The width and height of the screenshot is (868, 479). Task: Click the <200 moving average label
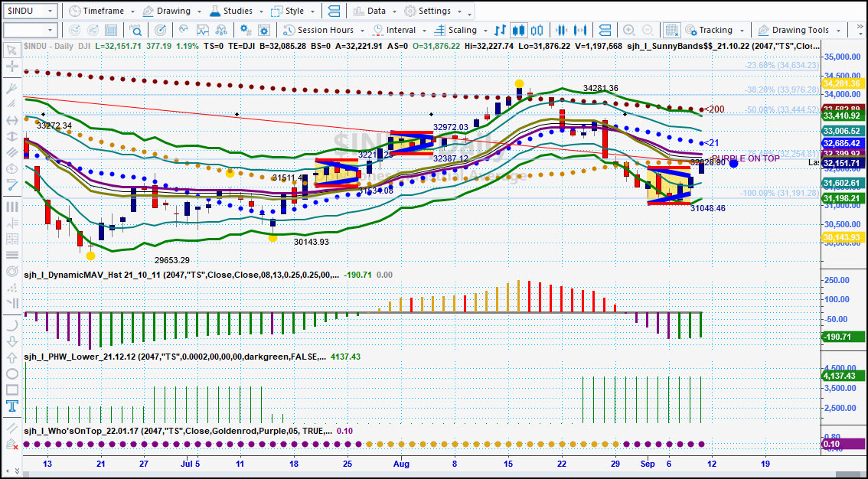point(714,109)
